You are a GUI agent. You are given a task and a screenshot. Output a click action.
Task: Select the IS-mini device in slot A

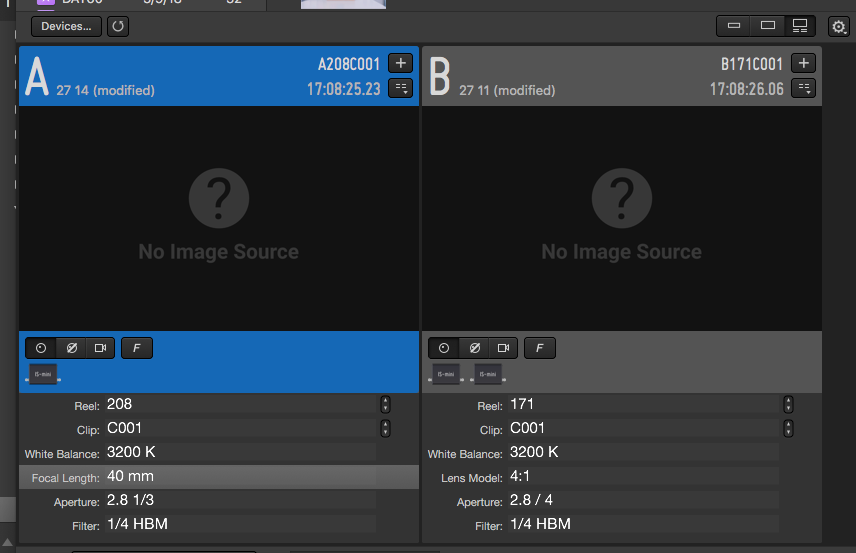pyautogui.click(x=43, y=374)
